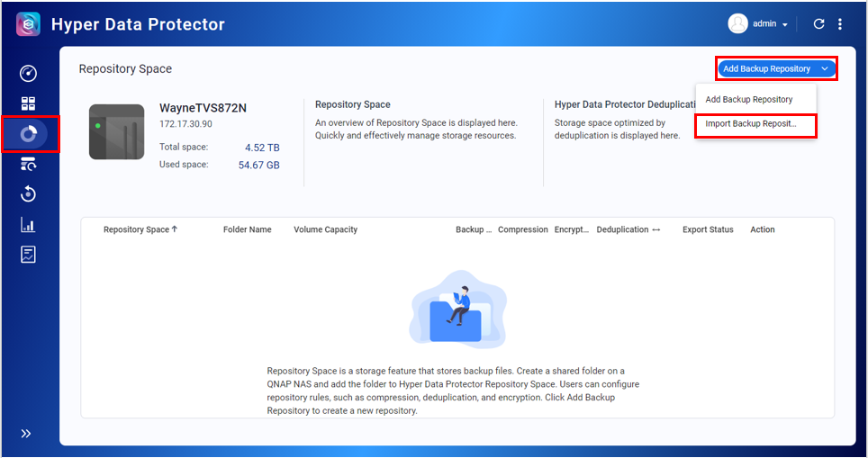Click the Deduplication column header
The image size is (868, 458).
622,229
